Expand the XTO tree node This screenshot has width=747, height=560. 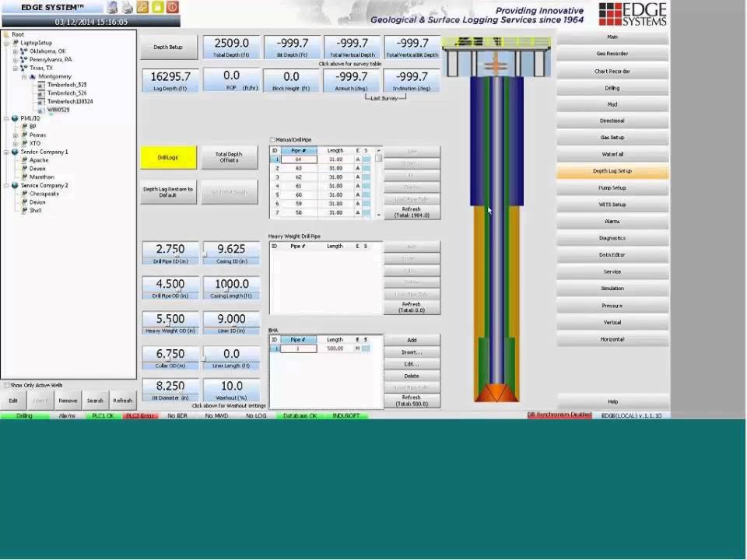tap(16, 143)
